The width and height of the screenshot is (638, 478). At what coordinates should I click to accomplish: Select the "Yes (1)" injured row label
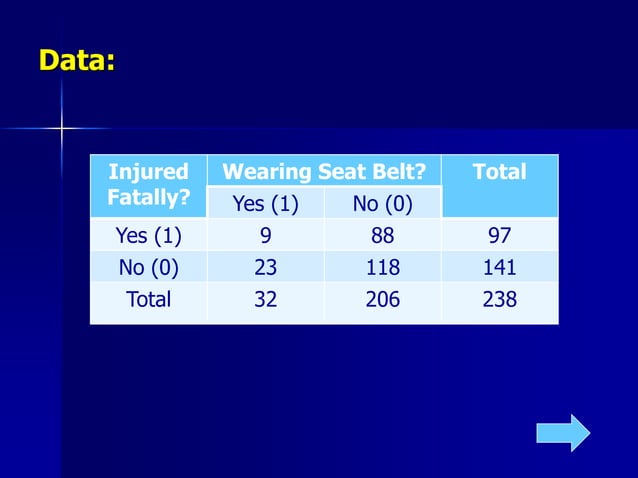pos(148,236)
